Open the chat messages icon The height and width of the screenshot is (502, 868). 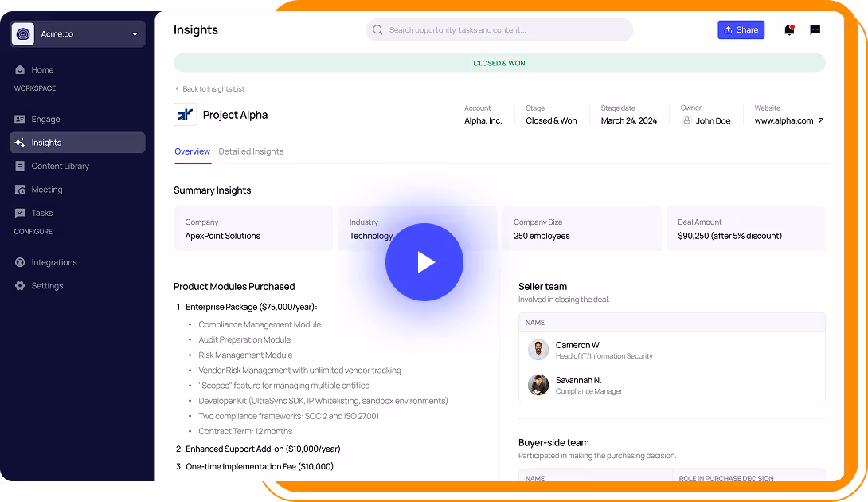(815, 30)
